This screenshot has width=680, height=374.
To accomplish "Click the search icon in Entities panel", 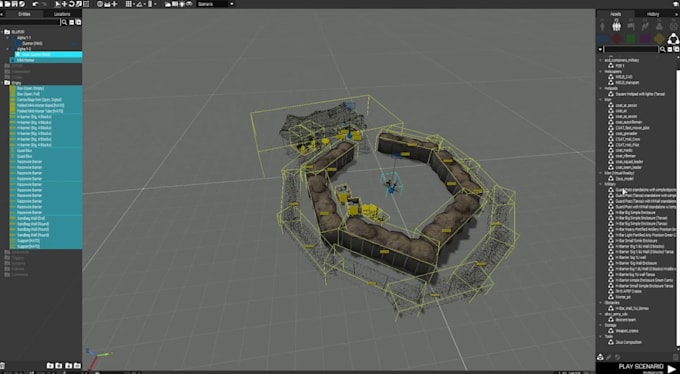I will click(x=64, y=22).
